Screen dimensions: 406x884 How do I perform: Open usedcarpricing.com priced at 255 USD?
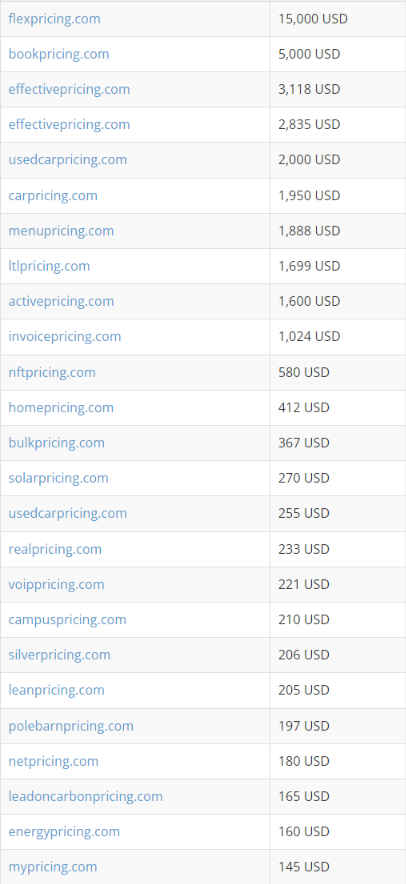(x=68, y=514)
